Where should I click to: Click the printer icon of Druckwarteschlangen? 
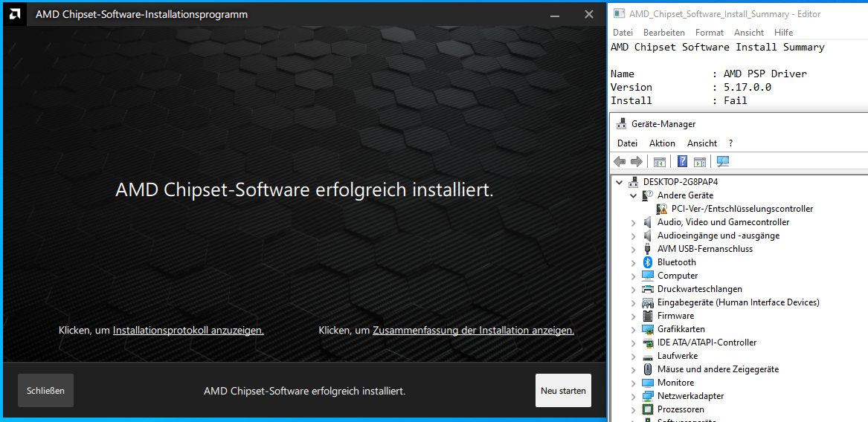[x=648, y=289]
